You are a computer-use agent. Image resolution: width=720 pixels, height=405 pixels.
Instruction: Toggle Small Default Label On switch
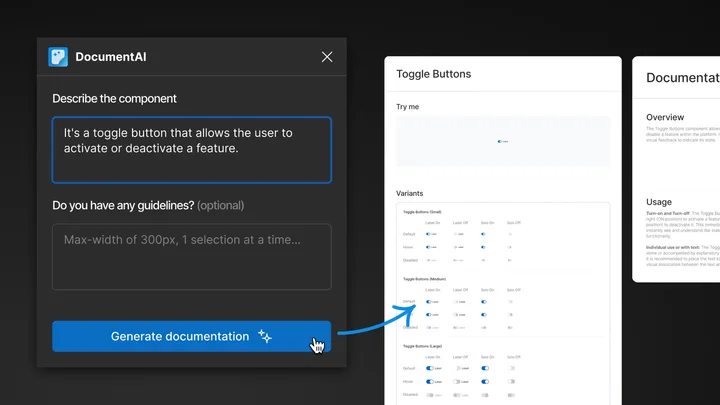(428, 234)
